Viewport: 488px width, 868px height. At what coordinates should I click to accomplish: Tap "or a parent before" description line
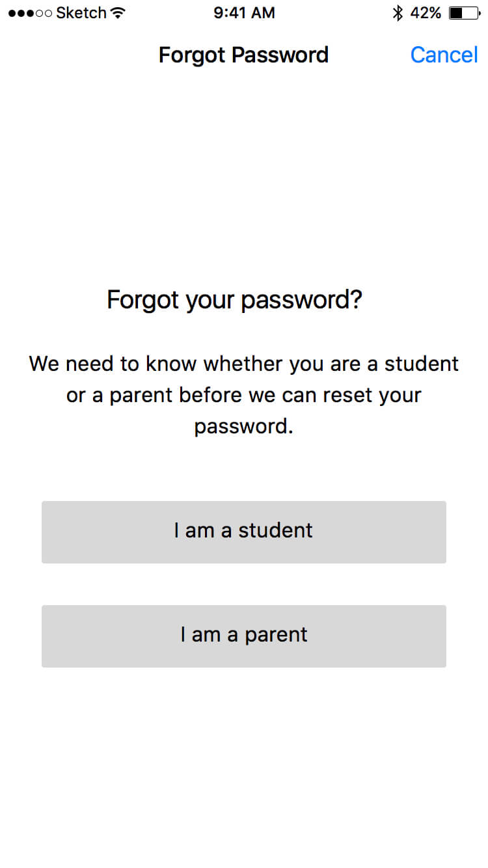244,396
